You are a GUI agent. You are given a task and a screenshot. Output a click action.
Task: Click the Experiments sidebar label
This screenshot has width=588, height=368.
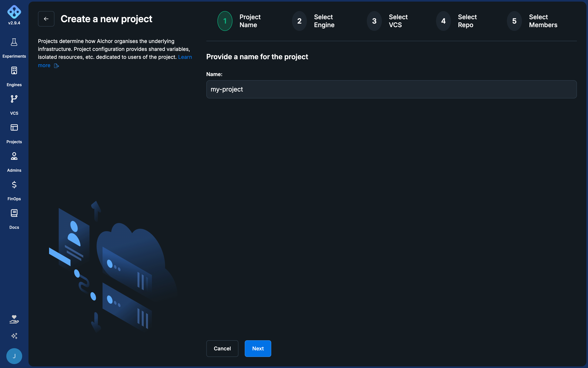tap(14, 56)
